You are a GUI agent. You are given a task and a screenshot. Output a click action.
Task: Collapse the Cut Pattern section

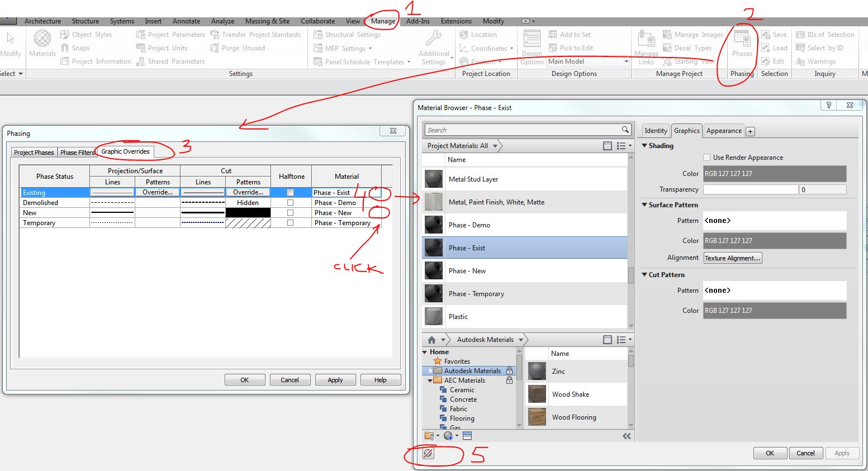[644, 275]
